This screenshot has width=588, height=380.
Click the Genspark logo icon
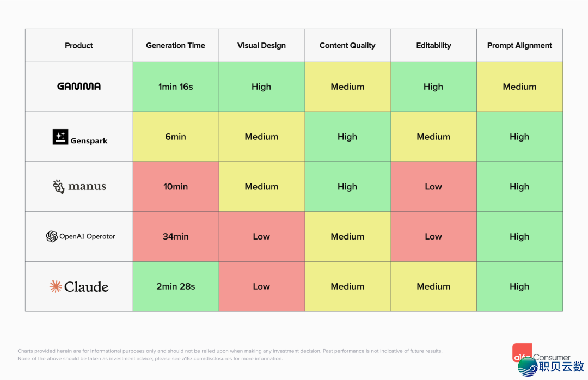click(60, 137)
